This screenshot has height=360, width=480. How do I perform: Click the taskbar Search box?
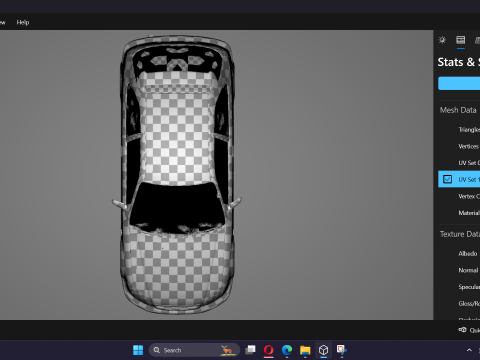[194, 350]
